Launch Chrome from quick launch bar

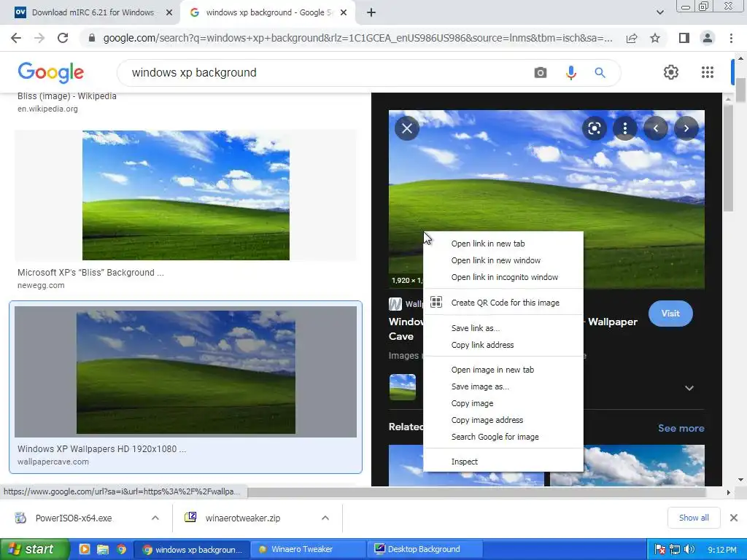(x=121, y=550)
